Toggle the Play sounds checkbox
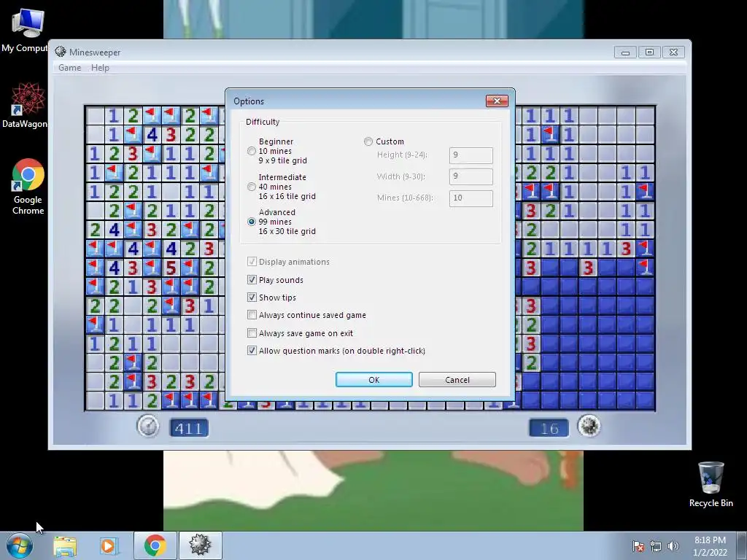 252,279
